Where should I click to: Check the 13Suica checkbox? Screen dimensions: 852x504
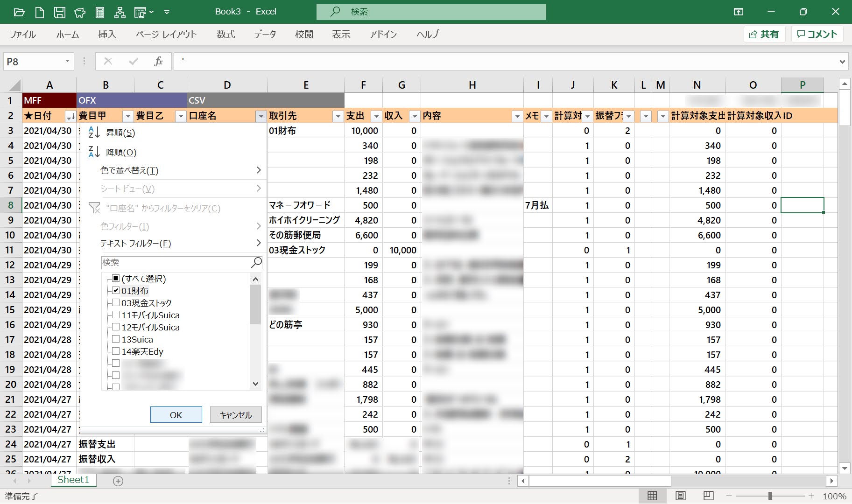click(x=116, y=339)
